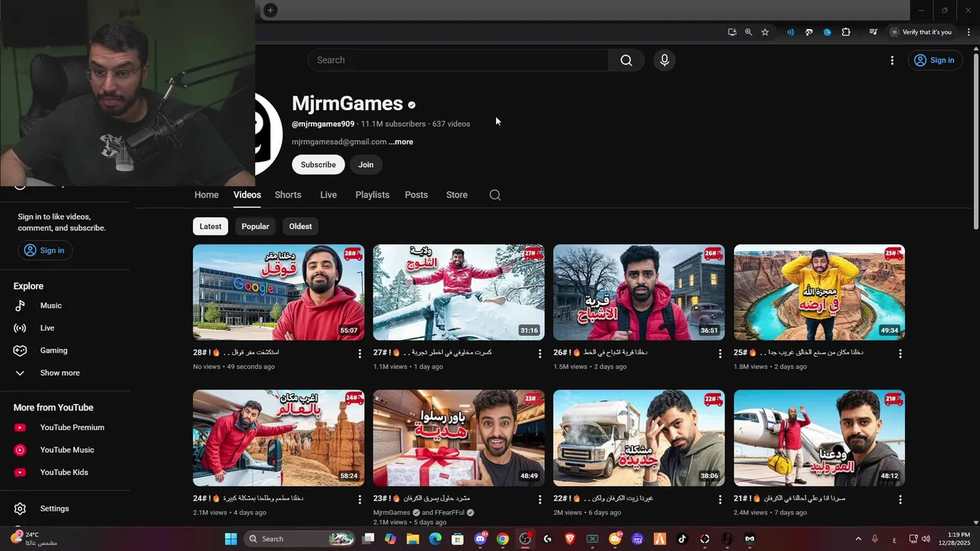
Task: Open the Gaming explore icon
Action: (x=21, y=350)
